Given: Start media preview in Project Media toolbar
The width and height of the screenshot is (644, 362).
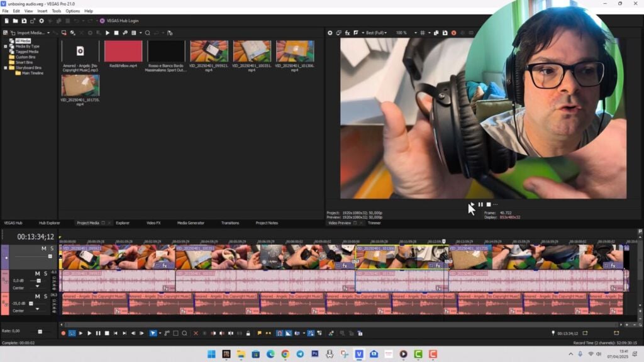Looking at the screenshot, I should [108, 33].
